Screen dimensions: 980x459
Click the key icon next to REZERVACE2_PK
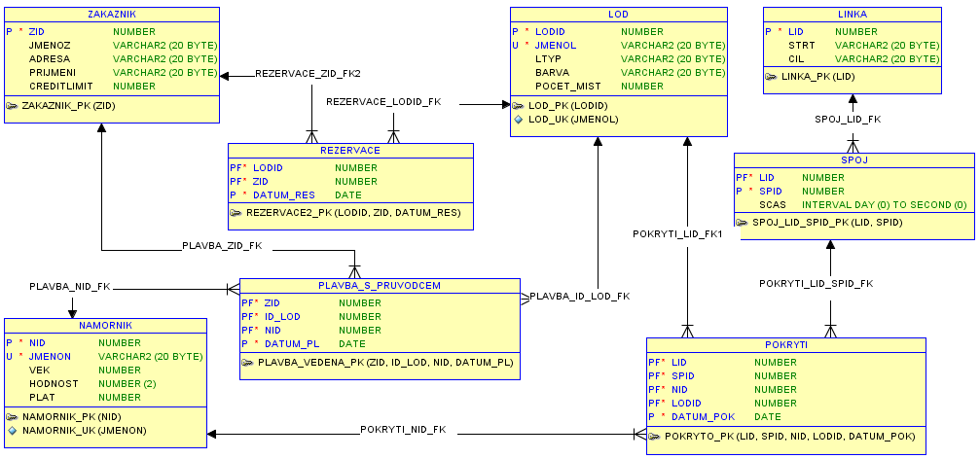coord(236,213)
